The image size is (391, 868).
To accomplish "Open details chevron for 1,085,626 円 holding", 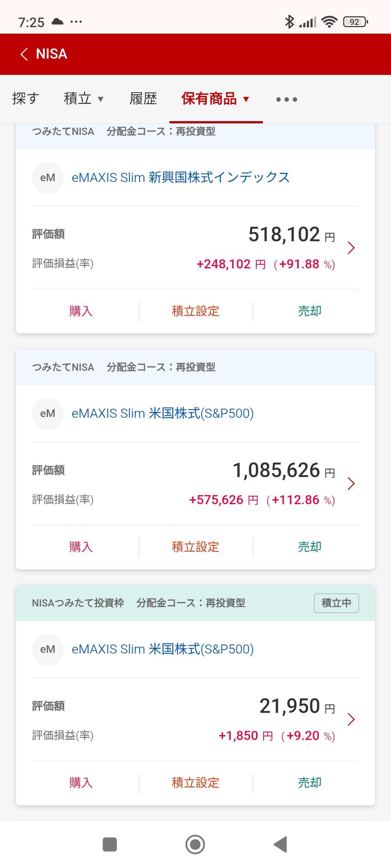I will tap(351, 484).
